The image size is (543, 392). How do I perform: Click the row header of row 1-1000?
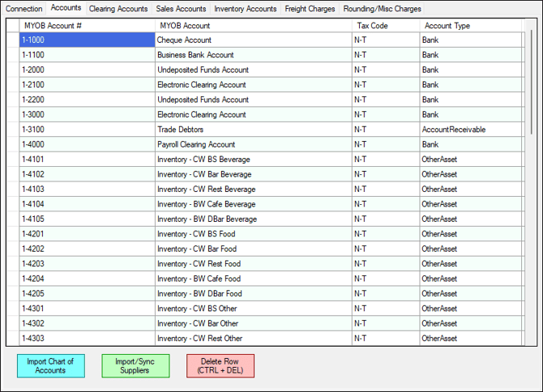pyautogui.click(x=13, y=40)
